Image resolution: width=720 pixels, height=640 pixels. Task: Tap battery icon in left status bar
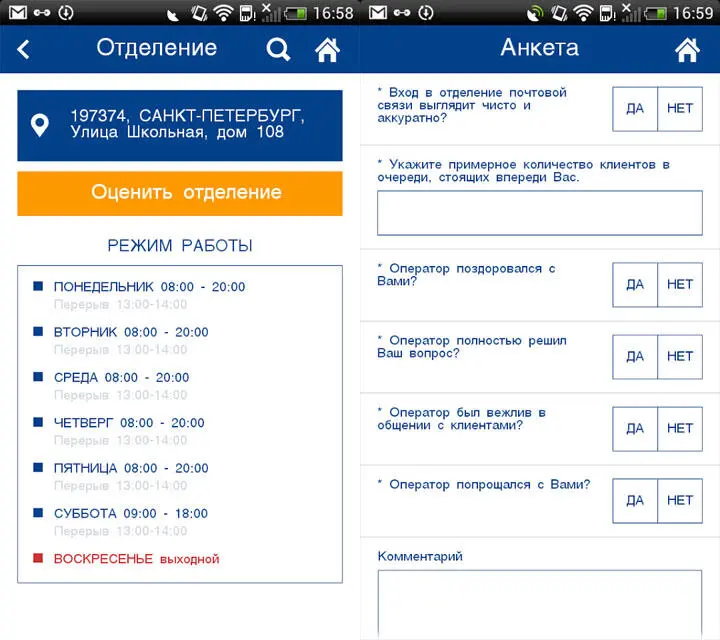click(x=295, y=13)
